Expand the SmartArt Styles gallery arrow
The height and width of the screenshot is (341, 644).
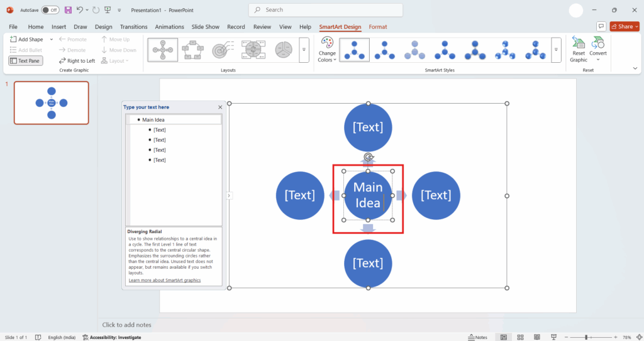(556, 50)
